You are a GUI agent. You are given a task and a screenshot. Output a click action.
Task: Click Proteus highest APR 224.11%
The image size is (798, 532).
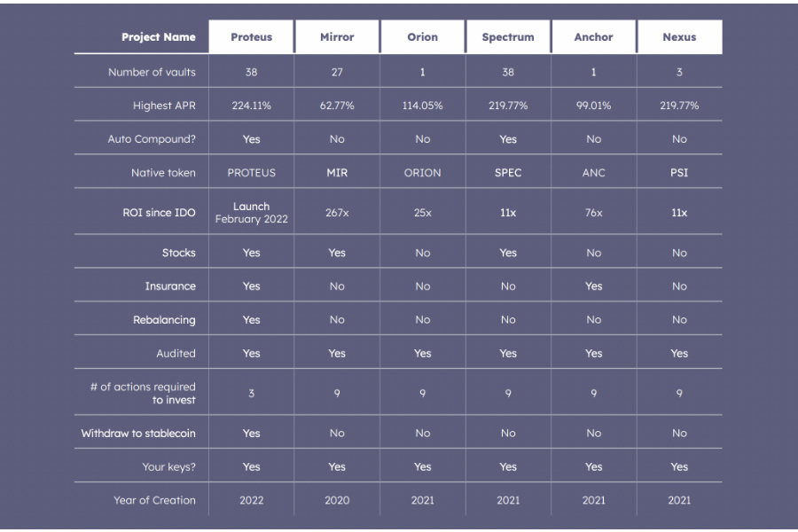click(252, 106)
